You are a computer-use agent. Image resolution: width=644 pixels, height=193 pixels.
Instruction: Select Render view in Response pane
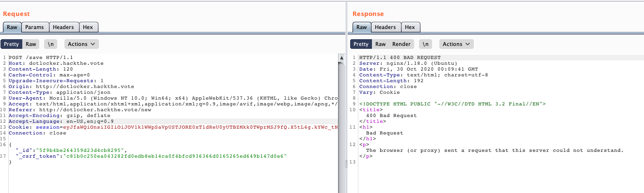pos(402,44)
